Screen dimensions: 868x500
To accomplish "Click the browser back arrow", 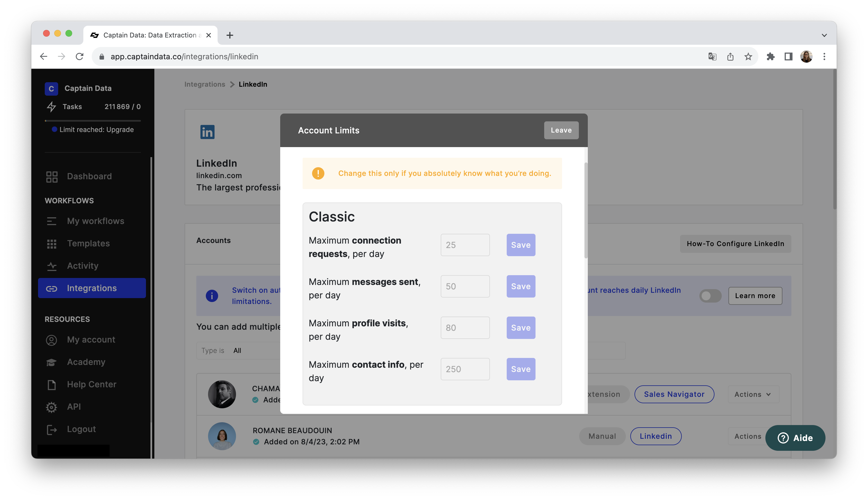I will click(x=44, y=57).
